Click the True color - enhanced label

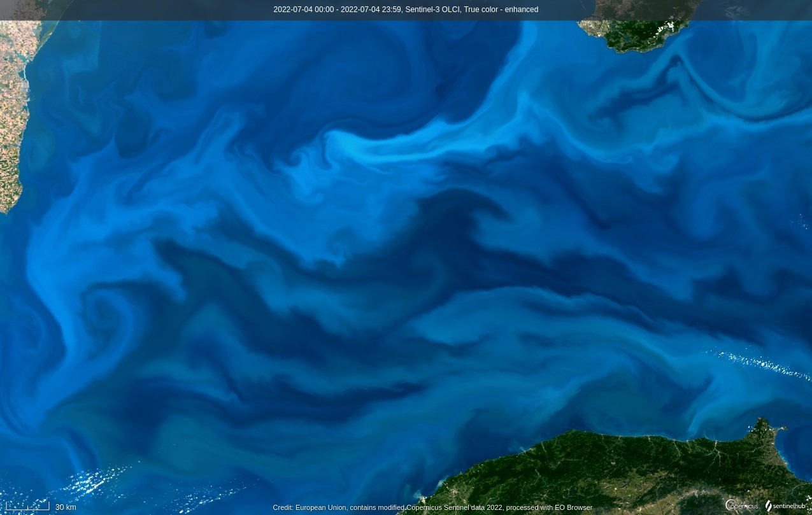click(502, 10)
